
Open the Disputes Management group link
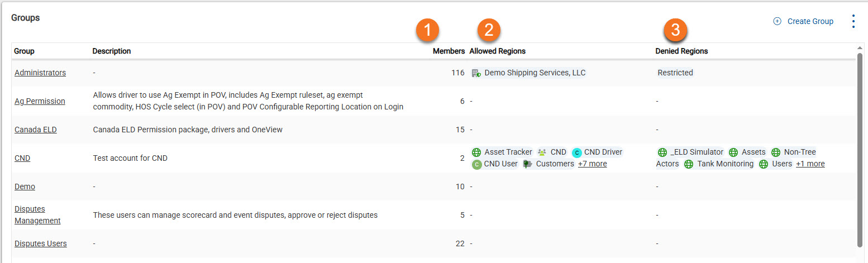(37, 215)
